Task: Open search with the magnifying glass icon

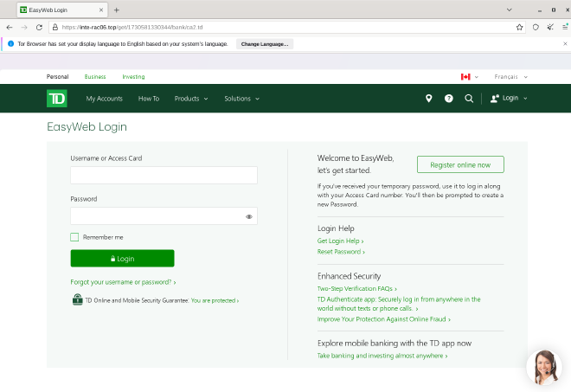Action: pos(469,99)
